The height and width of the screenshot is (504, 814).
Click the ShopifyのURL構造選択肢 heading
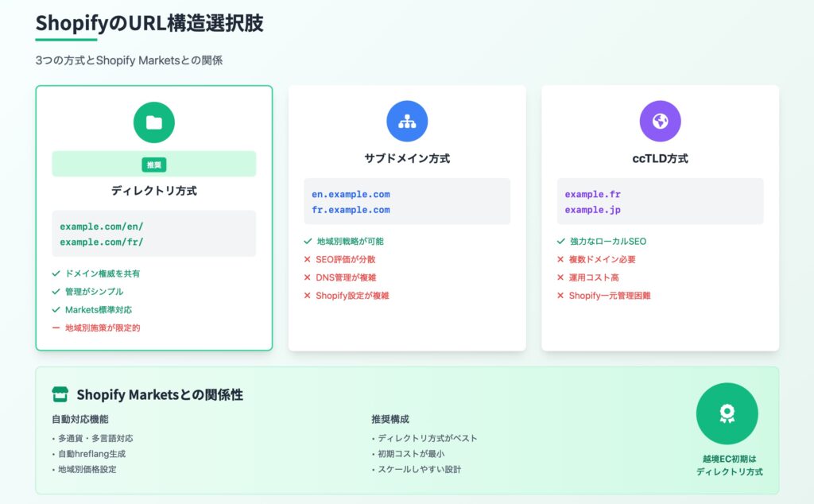[x=149, y=23]
